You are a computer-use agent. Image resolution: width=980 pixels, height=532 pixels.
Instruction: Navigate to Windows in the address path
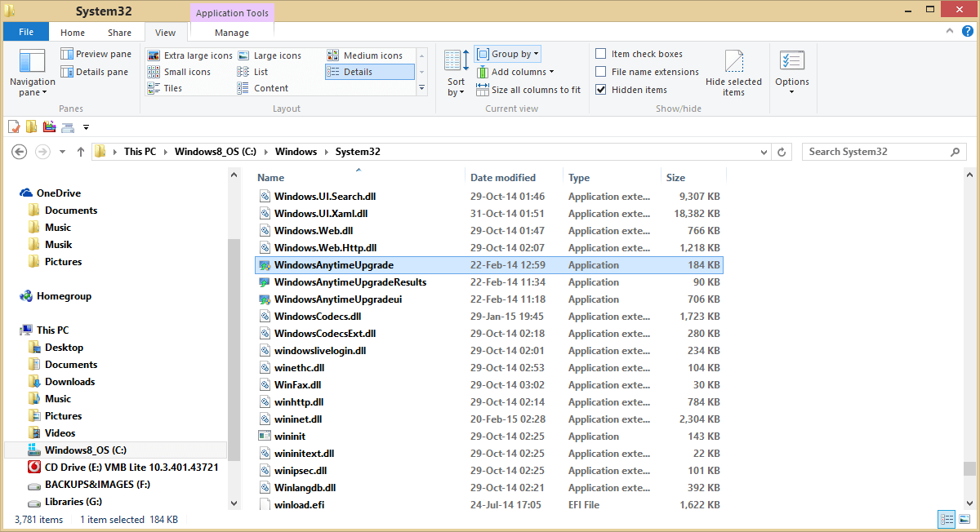coord(296,152)
